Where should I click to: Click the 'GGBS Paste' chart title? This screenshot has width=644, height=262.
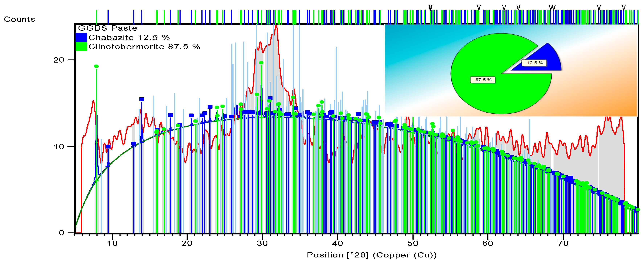[x=108, y=28]
